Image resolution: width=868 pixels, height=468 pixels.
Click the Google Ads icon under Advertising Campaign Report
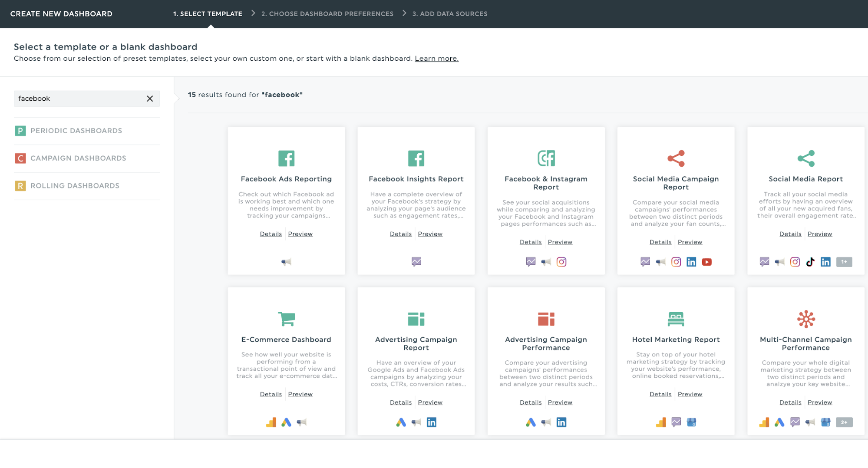[401, 422]
